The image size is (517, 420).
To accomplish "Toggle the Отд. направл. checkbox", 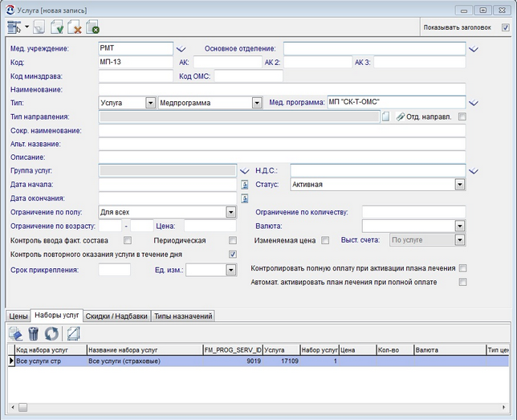I will point(462,116).
